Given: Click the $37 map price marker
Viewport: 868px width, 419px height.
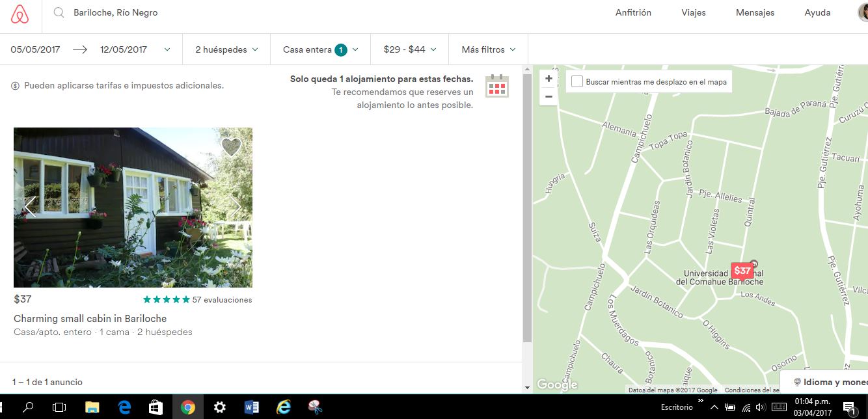Looking at the screenshot, I should tap(741, 271).
